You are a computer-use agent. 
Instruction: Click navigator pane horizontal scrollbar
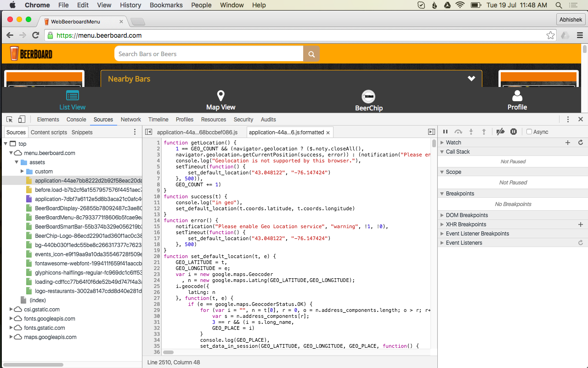(33, 365)
